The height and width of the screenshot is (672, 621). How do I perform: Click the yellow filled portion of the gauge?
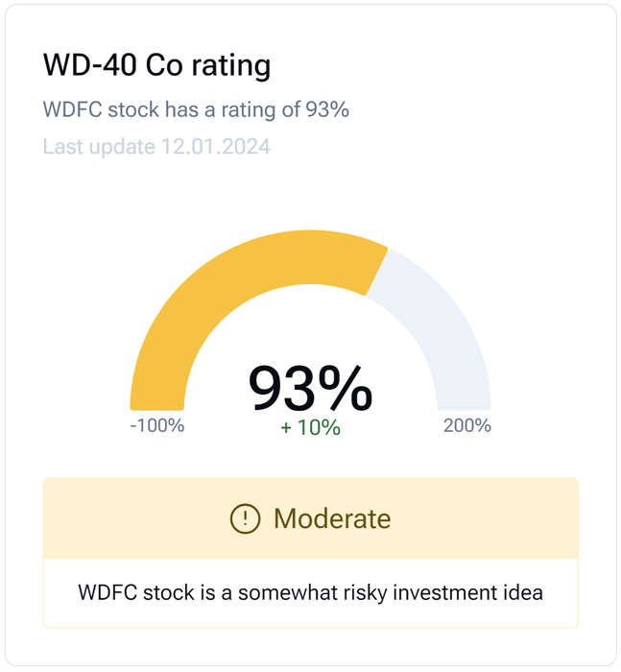[x=240, y=278]
